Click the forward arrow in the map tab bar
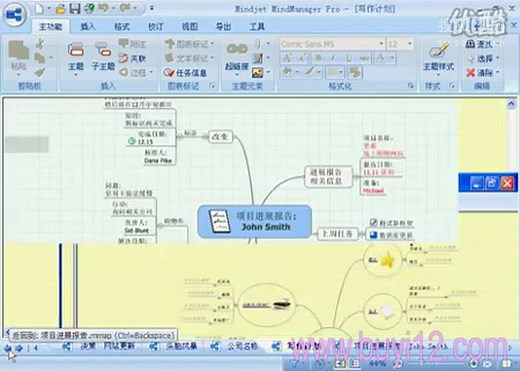The image size is (520, 371). coord(19,348)
